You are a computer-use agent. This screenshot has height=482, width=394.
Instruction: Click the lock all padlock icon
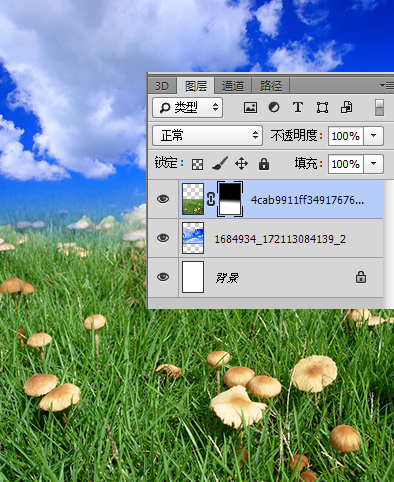tap(264, 164)
